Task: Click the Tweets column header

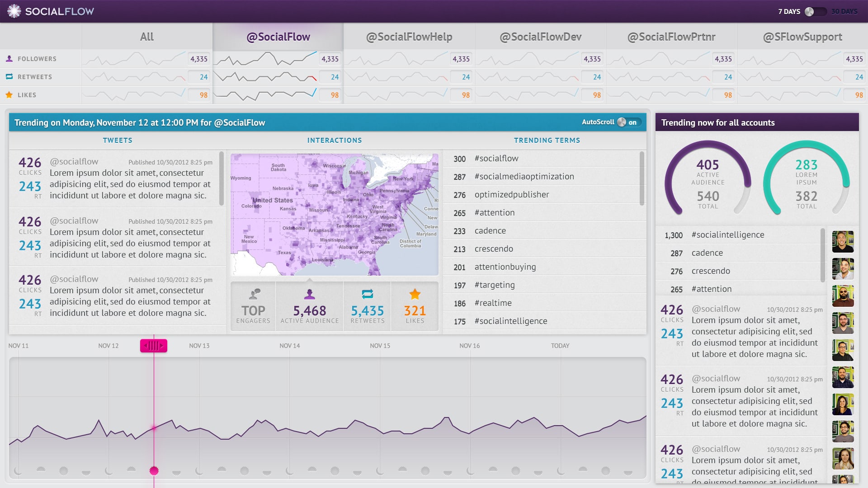Action: [x=118, y=141]
